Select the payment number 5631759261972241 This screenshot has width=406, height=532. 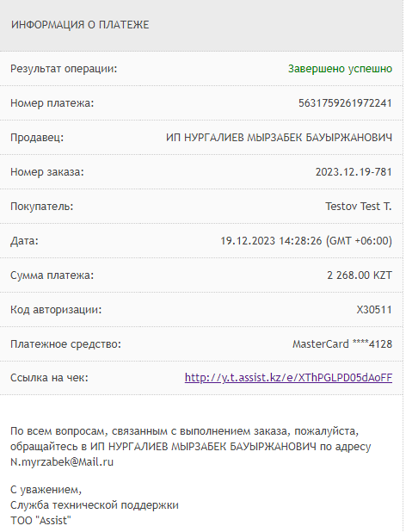(345, 103)
